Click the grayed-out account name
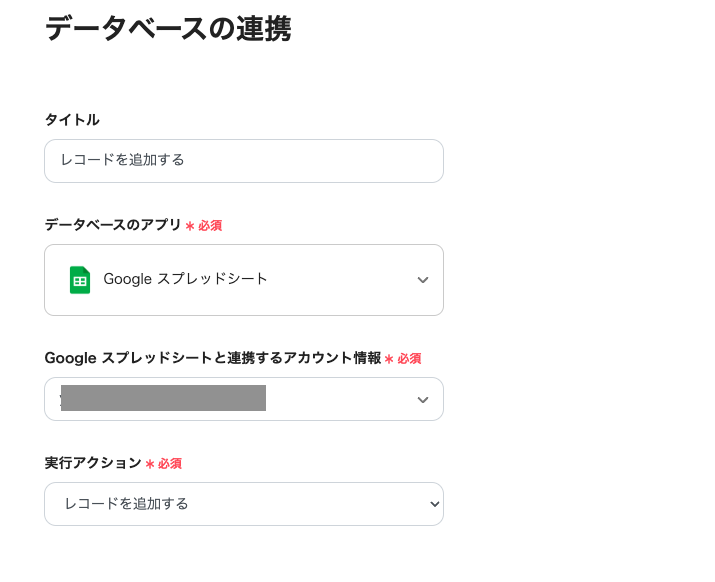The height and width of the screenshot is (582, 715). click(163, 398)
